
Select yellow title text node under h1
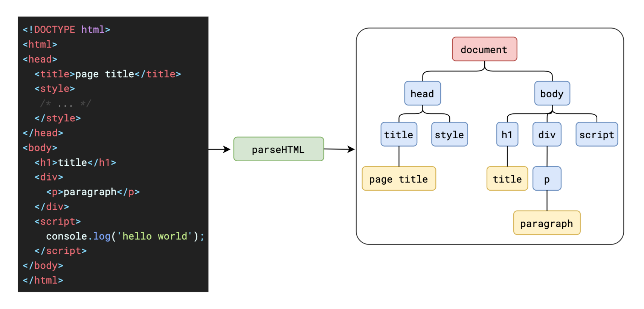click(507, 179)
